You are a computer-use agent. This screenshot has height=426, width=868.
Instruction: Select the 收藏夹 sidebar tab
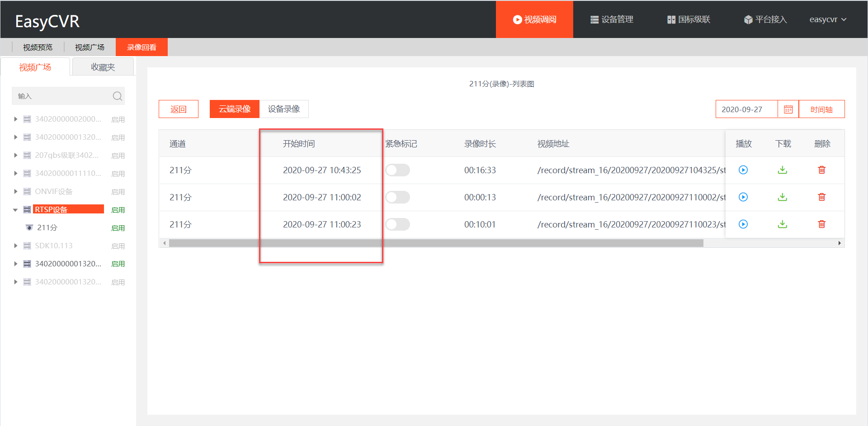pyautogui.click(x=103, y=67)
